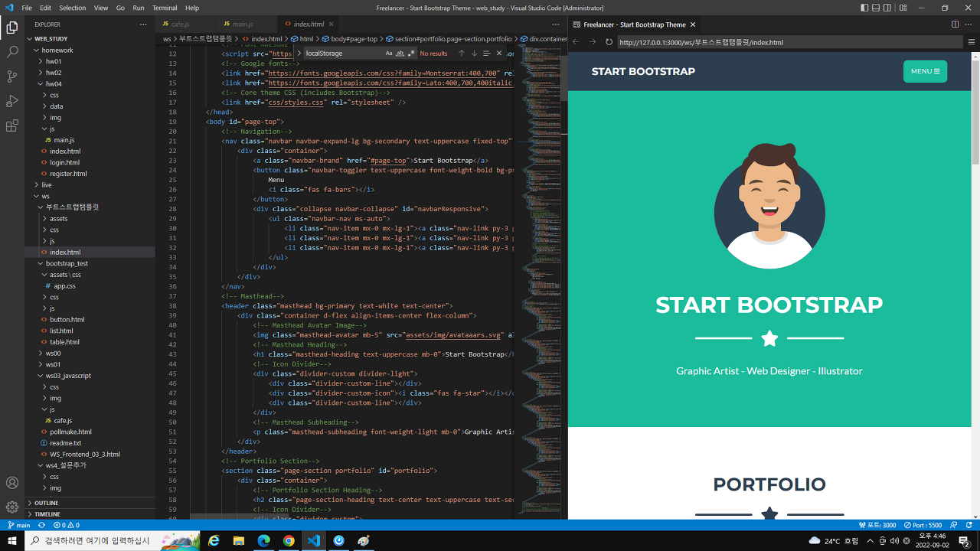980x551 pixels.
Task: Open the Accounts menu icon
Action: [12, 483]
